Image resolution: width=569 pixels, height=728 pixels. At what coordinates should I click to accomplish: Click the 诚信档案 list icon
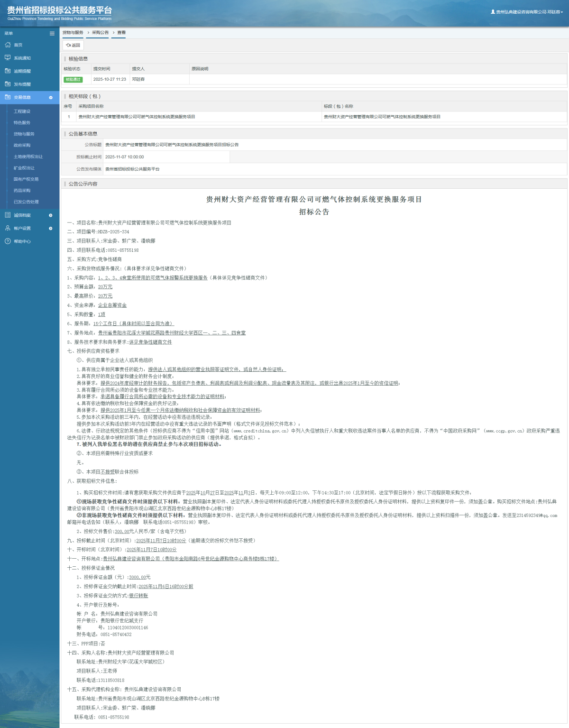pos(8,215)
